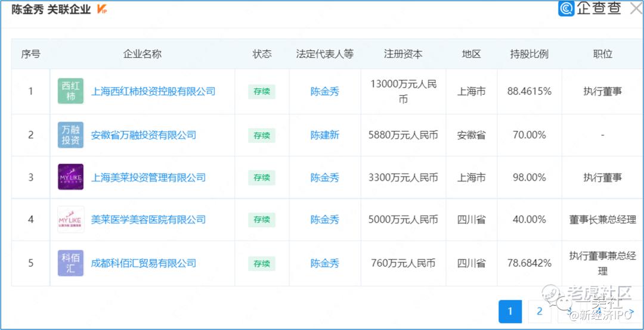Click the VIP badge next to 关联企业
The height and width of the screenshot is (330, 644).
101,9
